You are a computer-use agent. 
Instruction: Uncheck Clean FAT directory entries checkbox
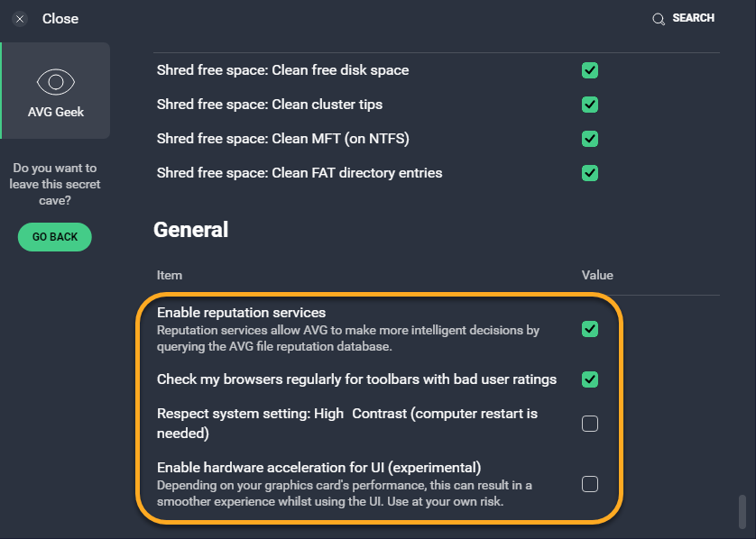(x=590, y=173)
